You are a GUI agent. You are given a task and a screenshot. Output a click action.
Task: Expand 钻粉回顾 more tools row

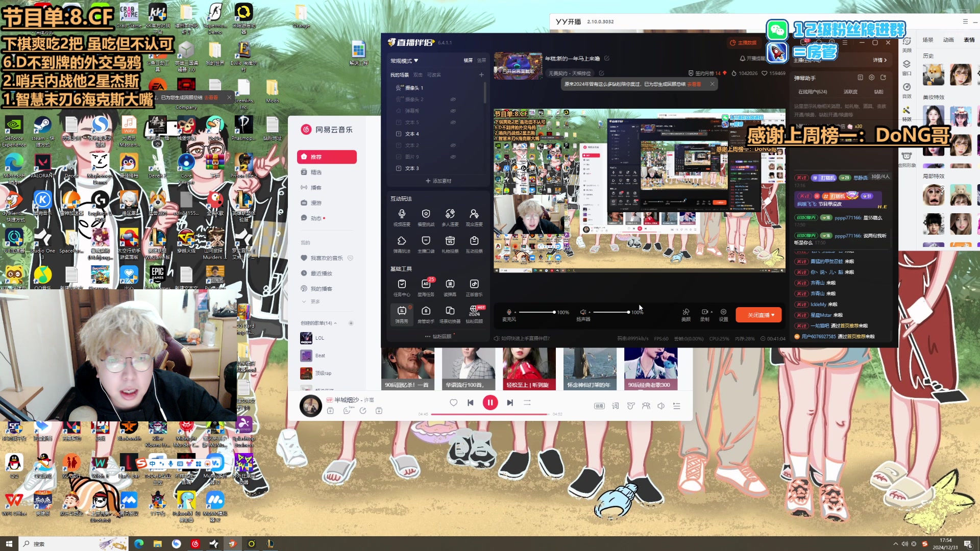click(439, 336)
